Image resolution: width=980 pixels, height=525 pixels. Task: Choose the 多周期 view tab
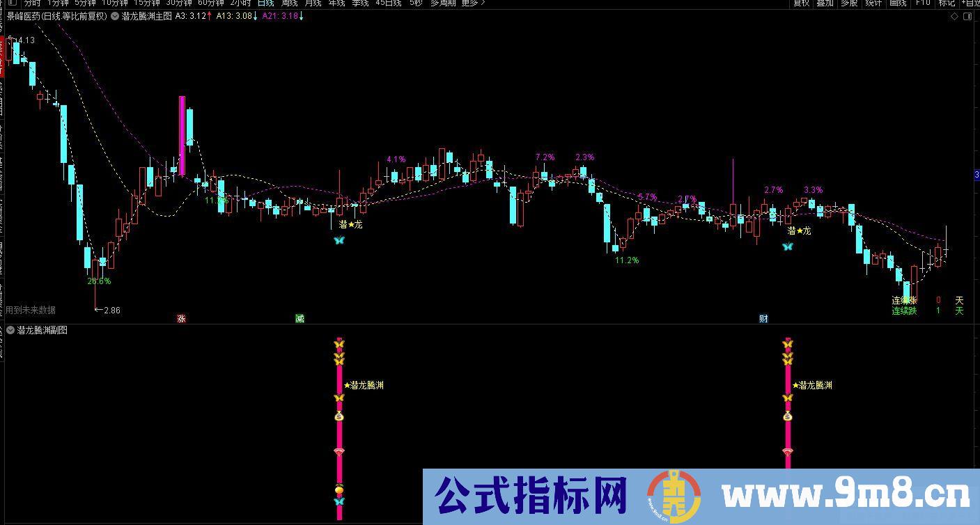pos(442,3)
